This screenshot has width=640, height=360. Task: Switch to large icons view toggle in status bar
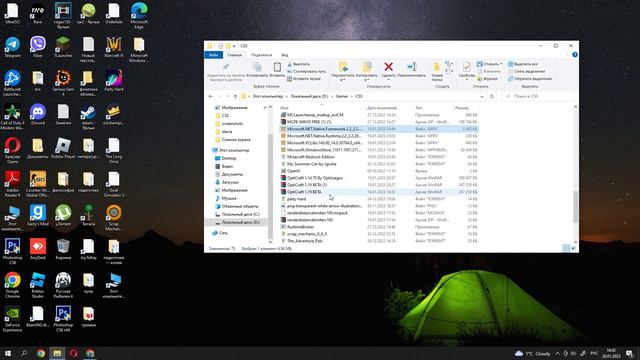[573, 248]
